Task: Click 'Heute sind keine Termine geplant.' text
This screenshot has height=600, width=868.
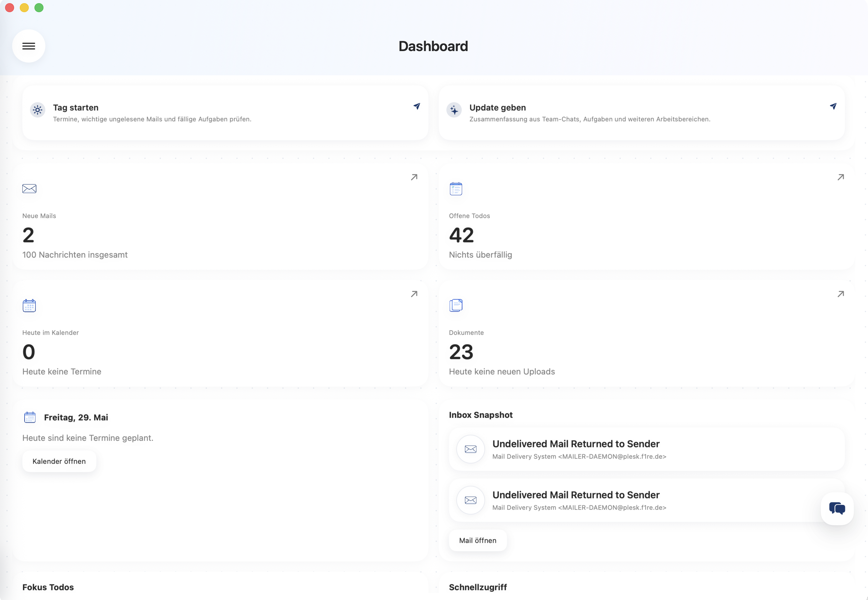Action: [88, 438]
